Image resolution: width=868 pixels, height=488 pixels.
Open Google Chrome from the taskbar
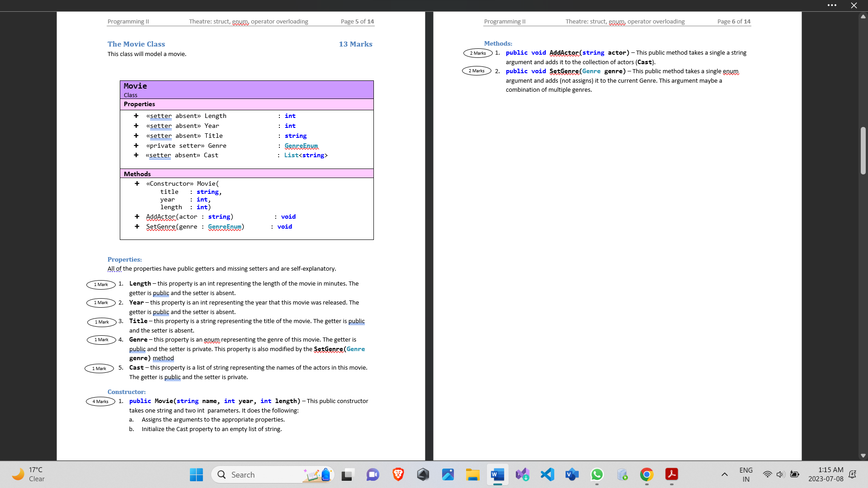point(646,474)
